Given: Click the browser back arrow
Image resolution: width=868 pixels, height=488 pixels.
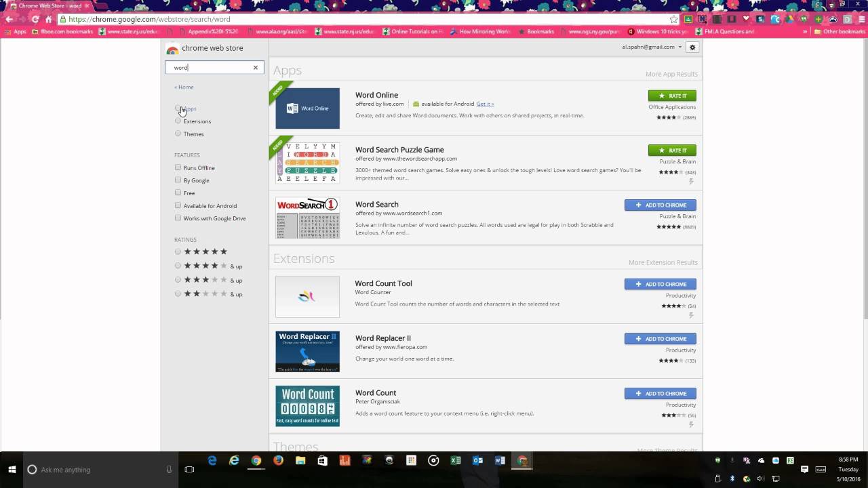Looking at the screenshot, I should pyautogui.click(x=9, y=19).
